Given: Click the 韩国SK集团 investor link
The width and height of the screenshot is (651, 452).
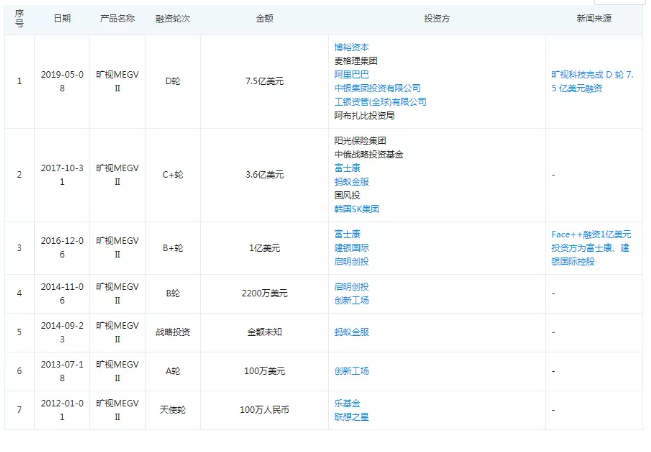Looking at the screenshot, I should tap(357, 209).
